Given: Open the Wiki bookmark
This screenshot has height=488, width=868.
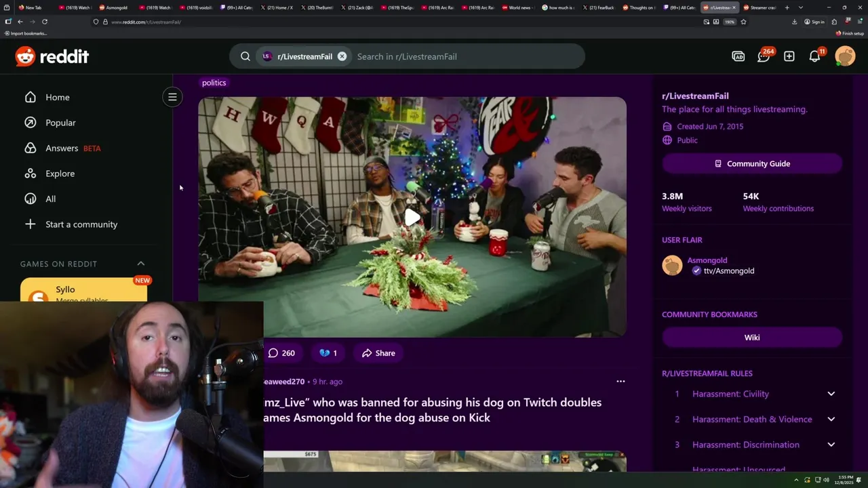Looking at the screenshot, I should (752, 338).
